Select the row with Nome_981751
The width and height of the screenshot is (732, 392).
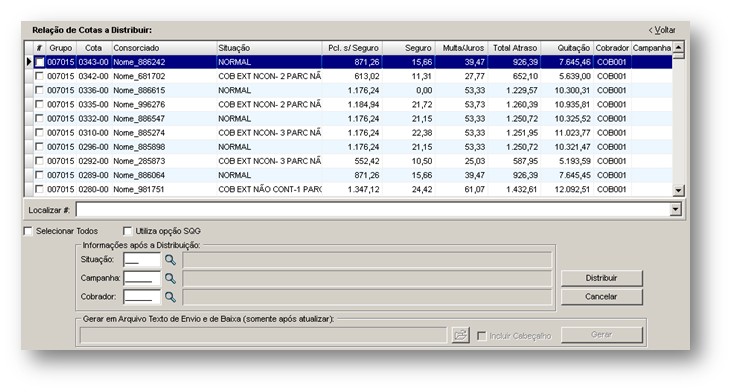[x=349, y=189]
